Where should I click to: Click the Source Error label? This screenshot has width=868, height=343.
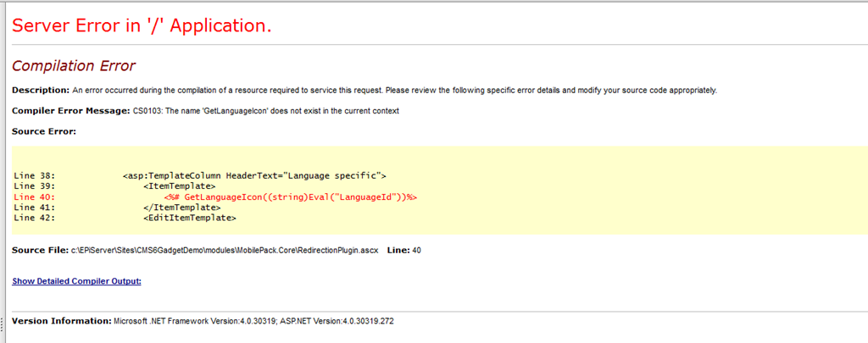pyautogui.click(x=44, y=131)
